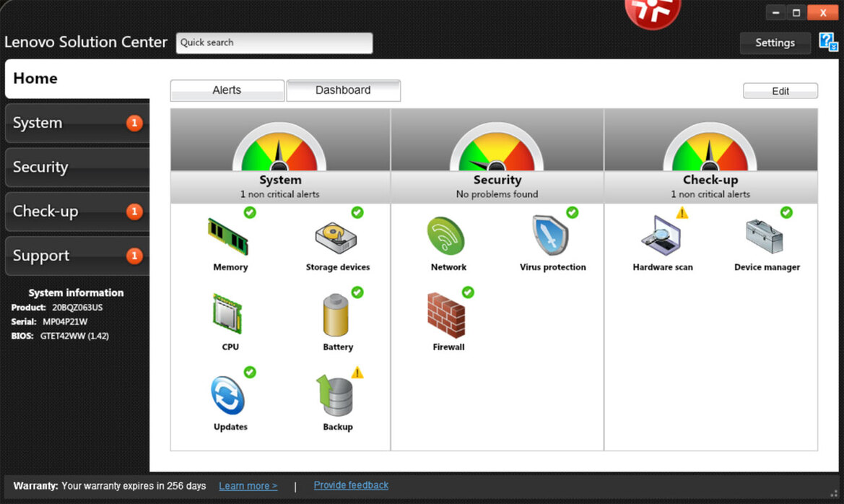Viewport: 844px width, 504px height.
Task: Click the 'Lenovo Solution Center' title
Action: point(86,42)
